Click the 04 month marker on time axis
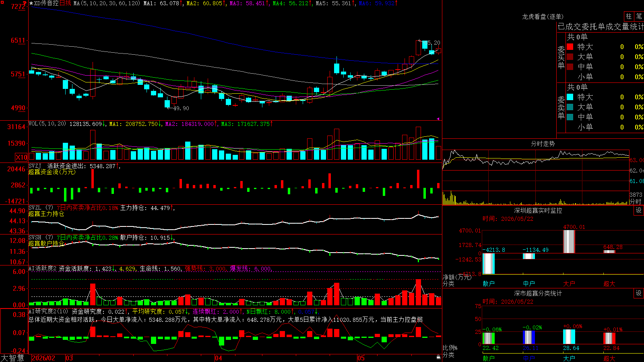 tap(219, 358)
